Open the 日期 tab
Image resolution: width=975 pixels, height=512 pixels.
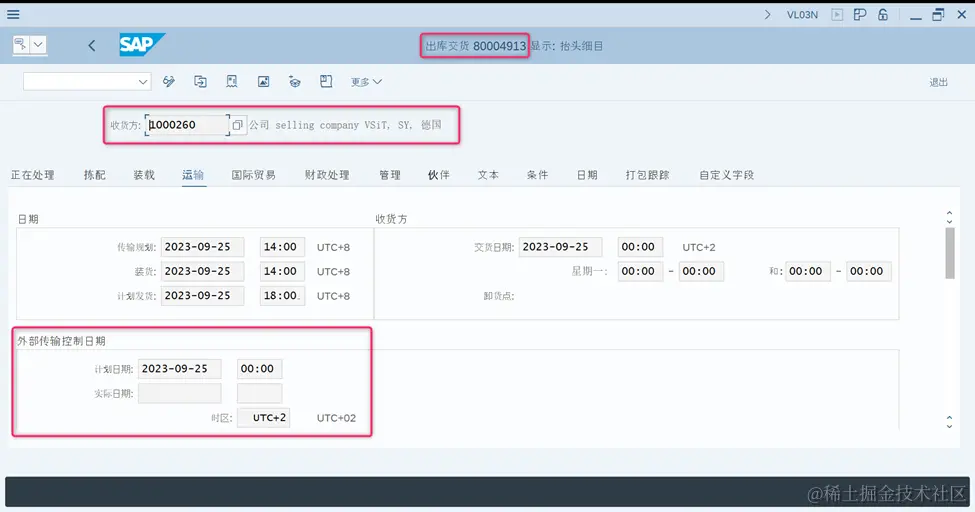tap(587, 175)
